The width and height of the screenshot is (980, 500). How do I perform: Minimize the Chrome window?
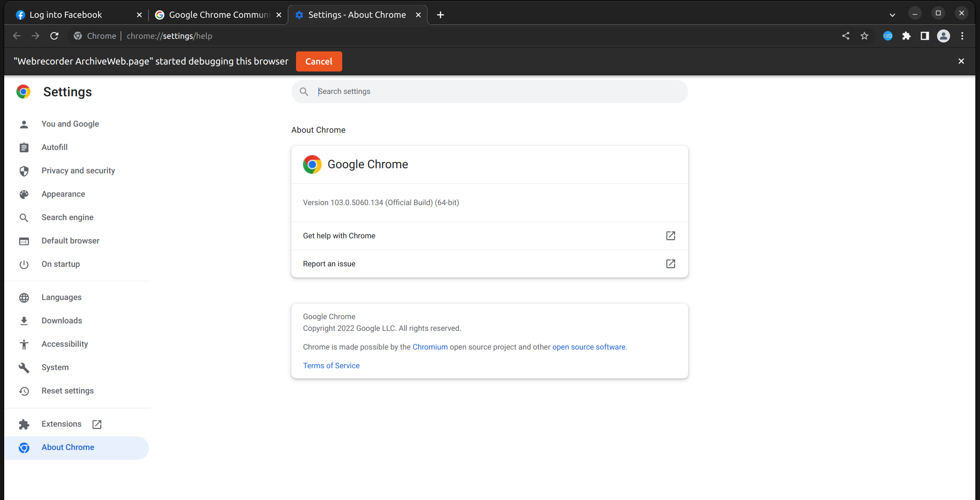coord(915,14)
